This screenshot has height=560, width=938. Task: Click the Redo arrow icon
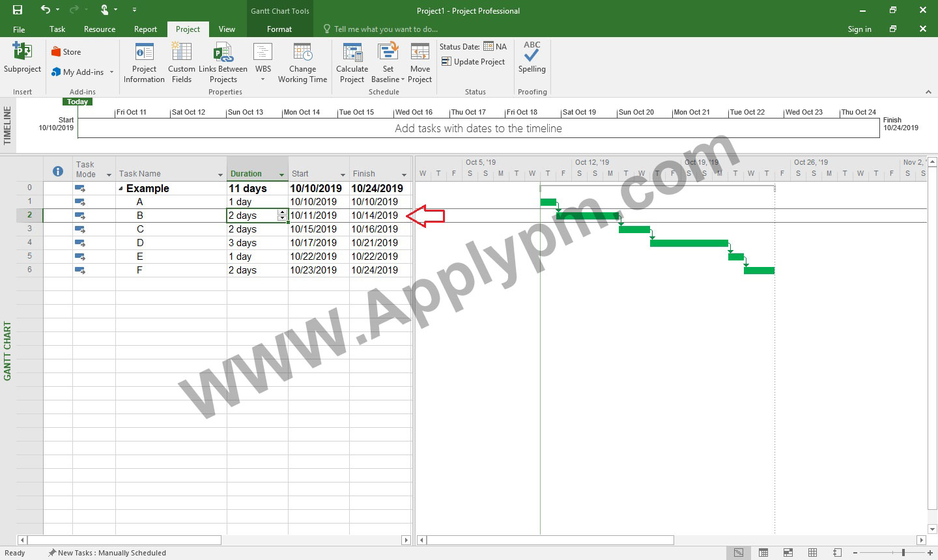[74, 9]
